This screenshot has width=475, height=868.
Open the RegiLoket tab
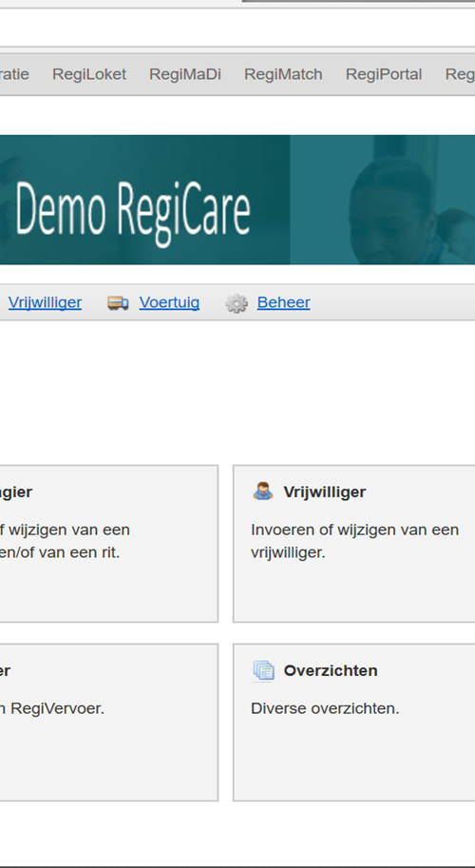tap(89, 74)
